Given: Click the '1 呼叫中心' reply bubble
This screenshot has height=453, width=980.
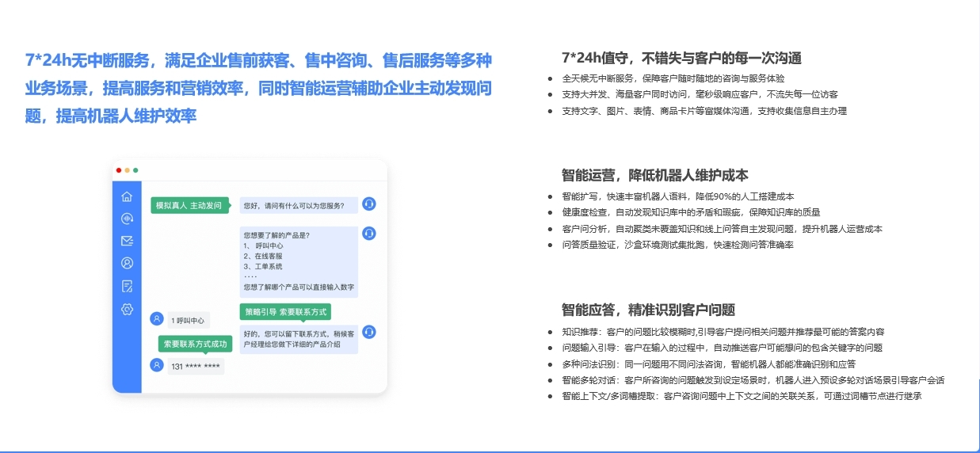Looking at the screenshot, I should (x=189, y=320).
